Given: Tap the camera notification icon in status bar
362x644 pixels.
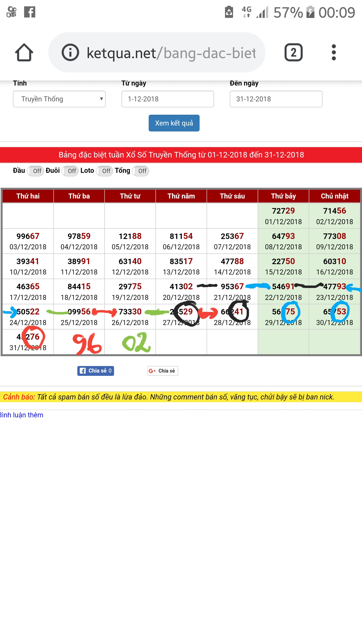Looking at the screenshot, I should (12, 12).
